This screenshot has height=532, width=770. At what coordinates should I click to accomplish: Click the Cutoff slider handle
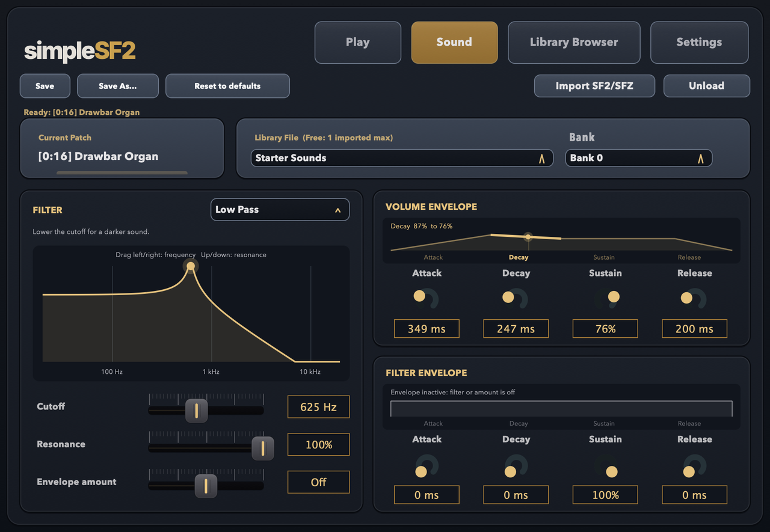(196, 411)
